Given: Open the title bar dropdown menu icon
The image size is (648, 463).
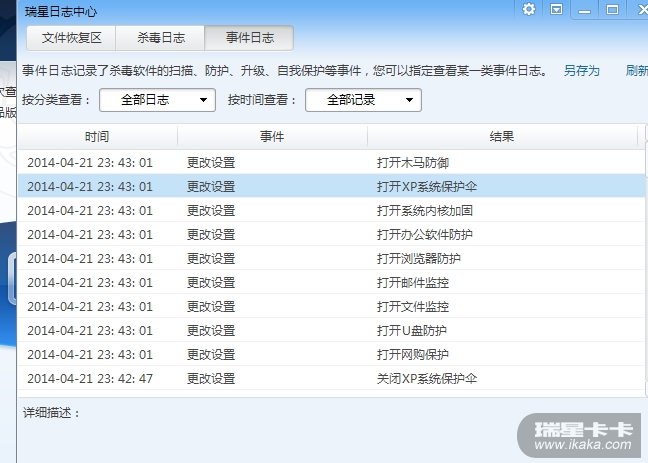Looking at the screenshot, I should 556,9.
